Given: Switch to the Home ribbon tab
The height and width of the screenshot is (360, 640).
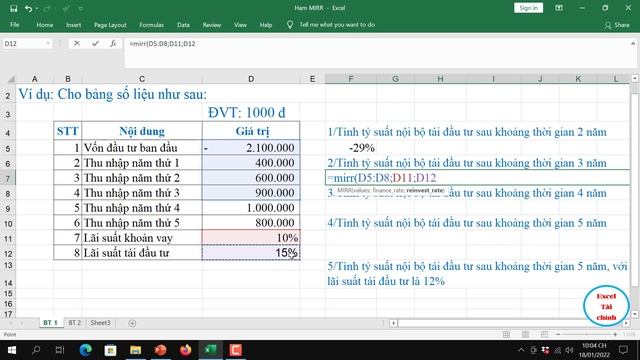Looking at the screenshot, I should click(x=44, y=25).
